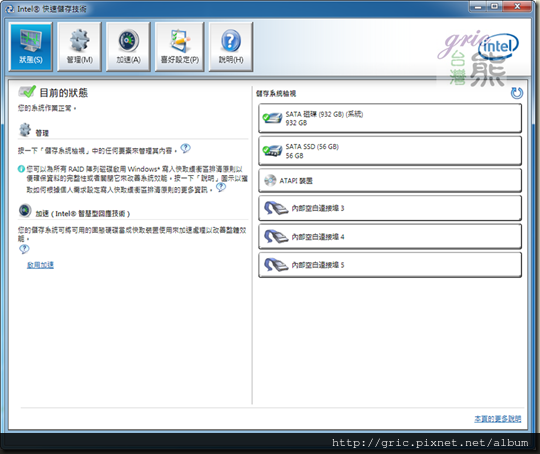Select the SATA SSD 56 GB disk
The image size is (540, 454).
pyautogui.click(x=390, y=151)
